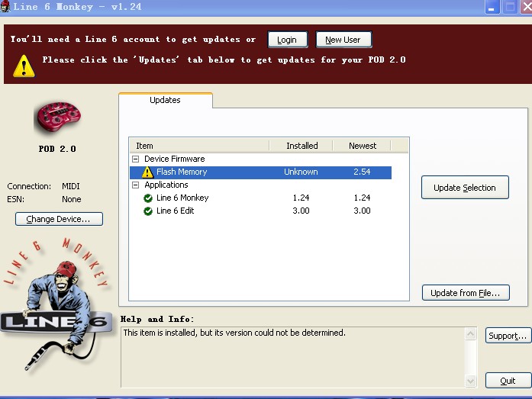Click the POD 2.0 device image

click(x=58, y=119)
